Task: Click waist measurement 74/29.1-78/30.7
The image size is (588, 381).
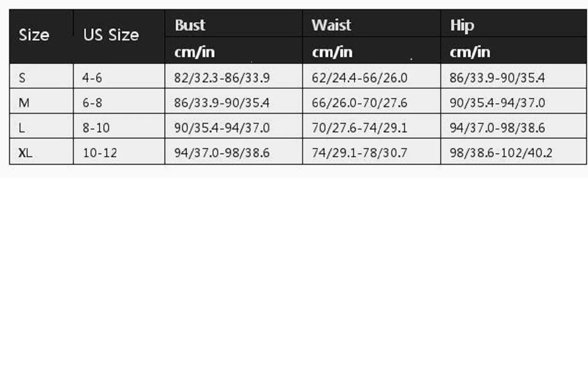Action: [360, 153]
